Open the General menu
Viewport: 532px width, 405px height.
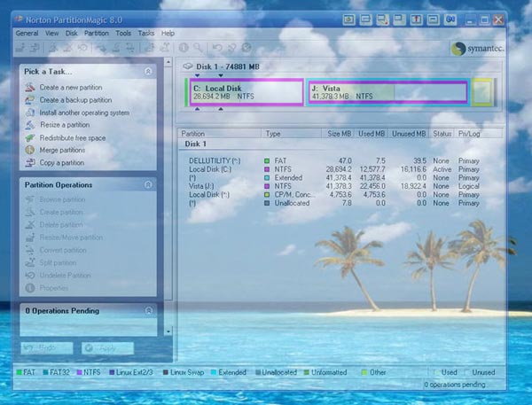pyautogui.click(x=27, y=34)
